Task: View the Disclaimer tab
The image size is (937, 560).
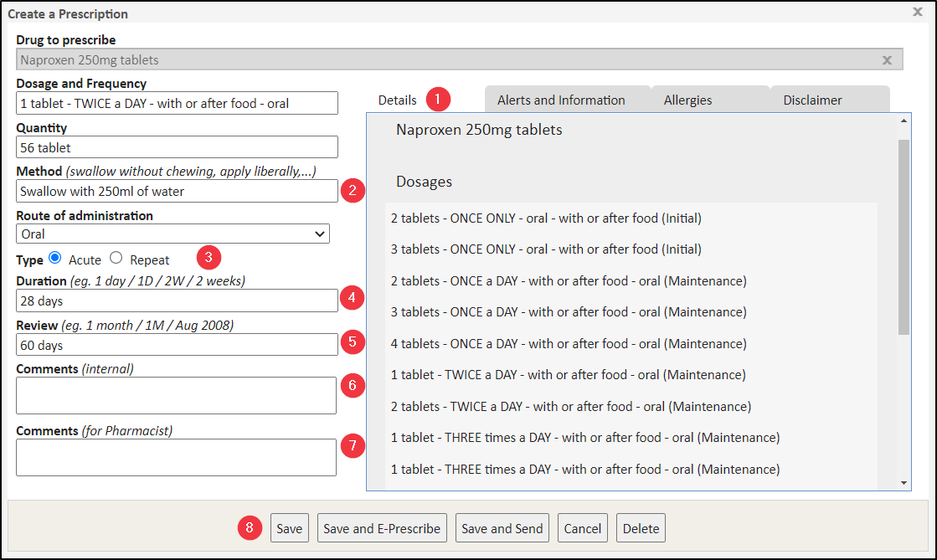Action: coord(812,100)
